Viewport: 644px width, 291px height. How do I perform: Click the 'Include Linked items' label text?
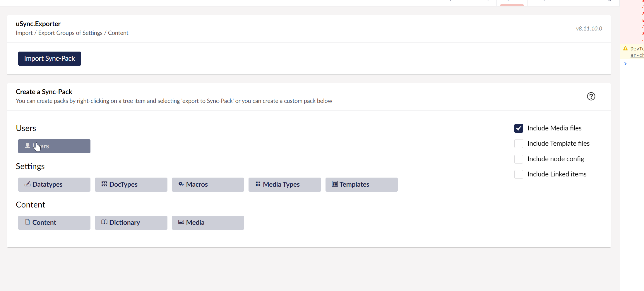click(557, 174)
